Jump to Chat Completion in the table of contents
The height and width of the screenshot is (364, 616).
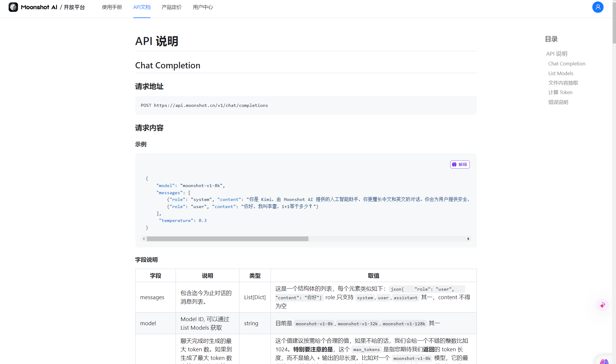tap(567, 64)
